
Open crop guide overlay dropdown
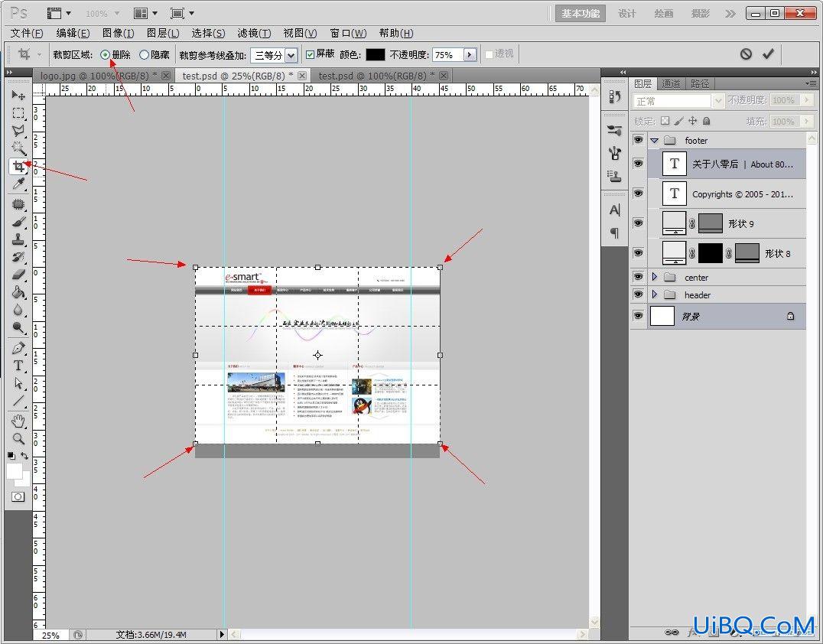(291, 55)
